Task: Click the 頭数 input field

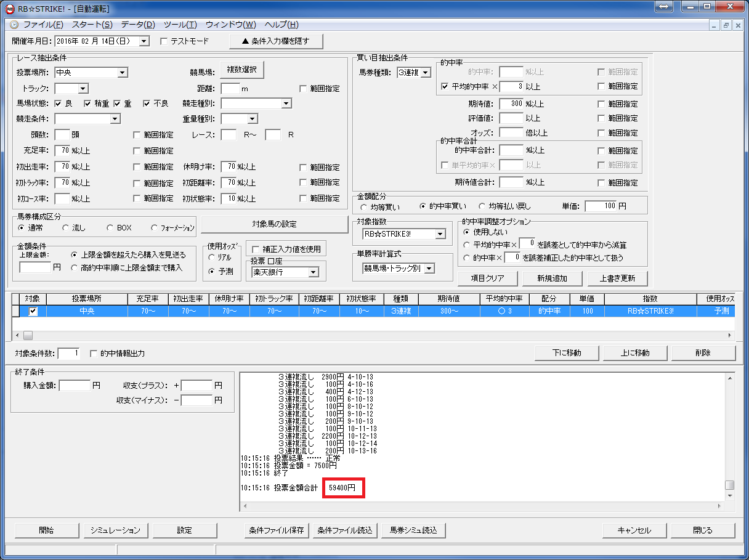Action: click(62, 134)
